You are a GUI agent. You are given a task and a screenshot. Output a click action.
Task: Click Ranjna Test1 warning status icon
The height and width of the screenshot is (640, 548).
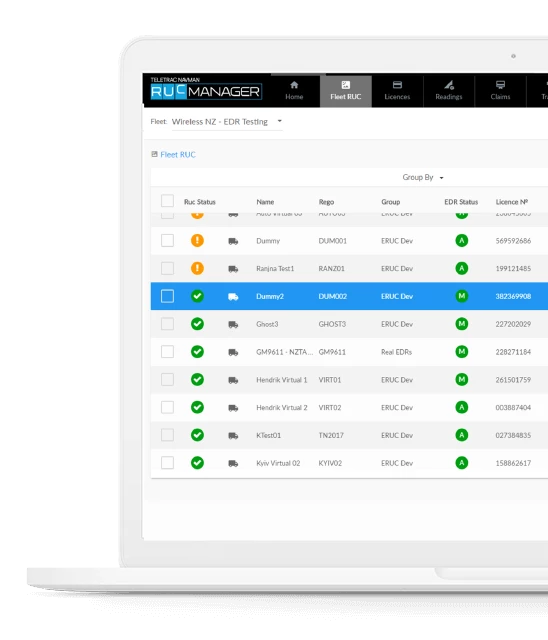[x=197, y=268]
